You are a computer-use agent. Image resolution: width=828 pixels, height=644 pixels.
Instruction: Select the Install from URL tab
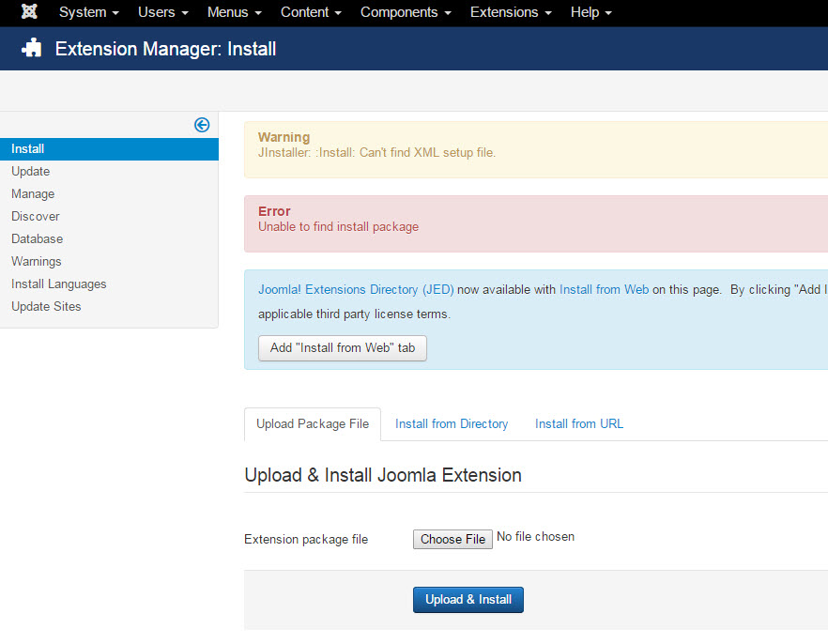click(578, 424)
